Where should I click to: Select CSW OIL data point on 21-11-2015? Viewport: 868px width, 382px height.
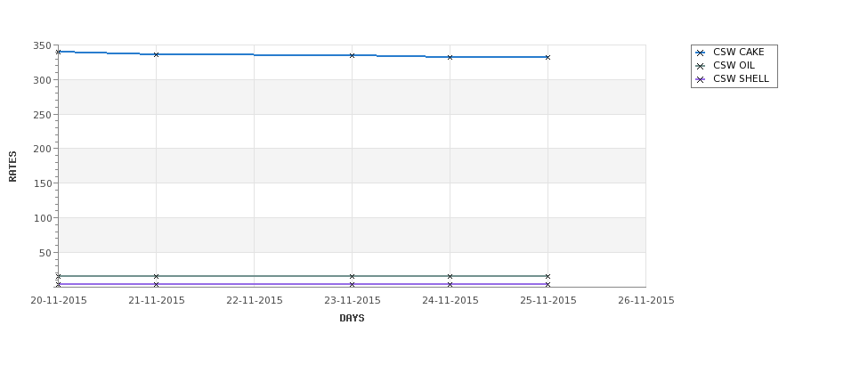pos(156,276)
